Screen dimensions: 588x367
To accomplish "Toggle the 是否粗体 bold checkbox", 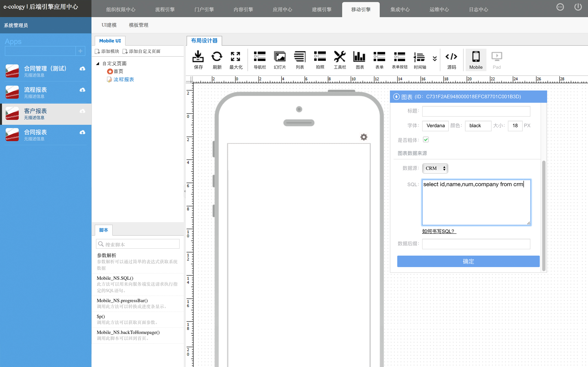I will [426, 139].
